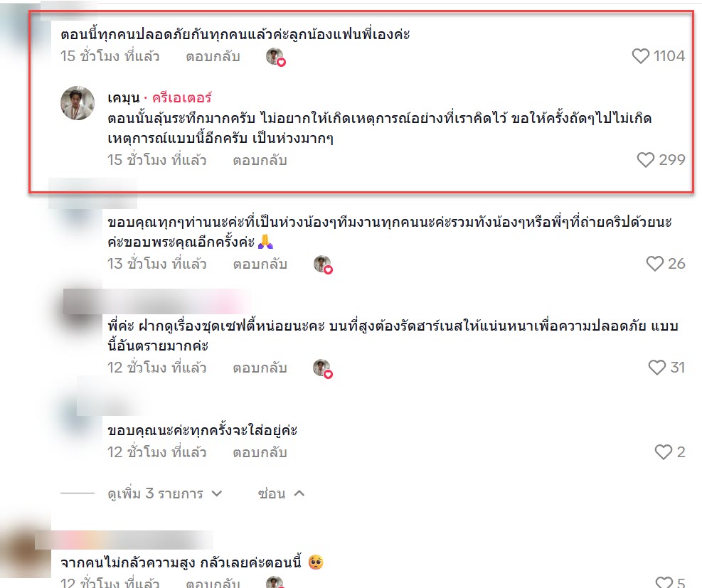Screen dimensions: 702x588
Task: Reply to the creator's comment via ตอบกลับ
Action: (x=260, y=160)
